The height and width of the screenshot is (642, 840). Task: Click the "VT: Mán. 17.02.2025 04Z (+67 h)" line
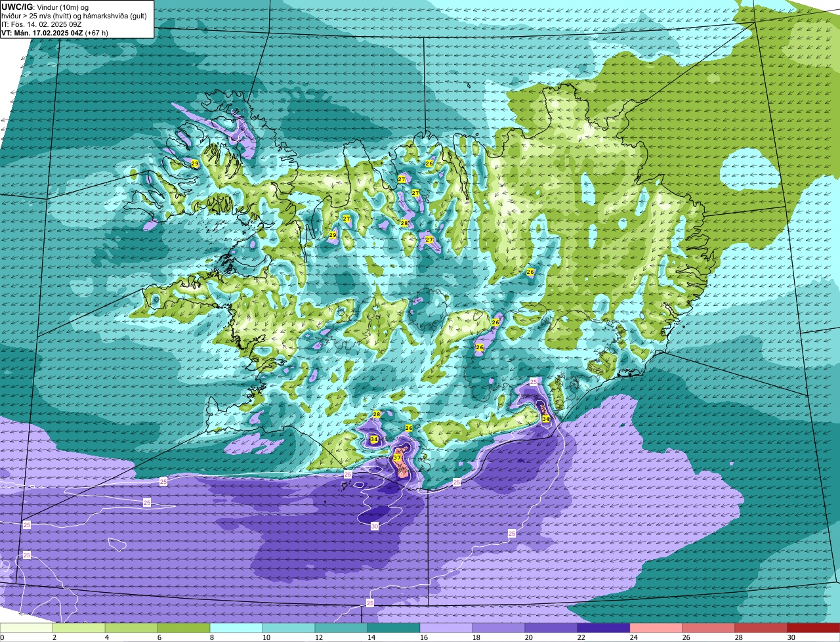tap(55, 33)
